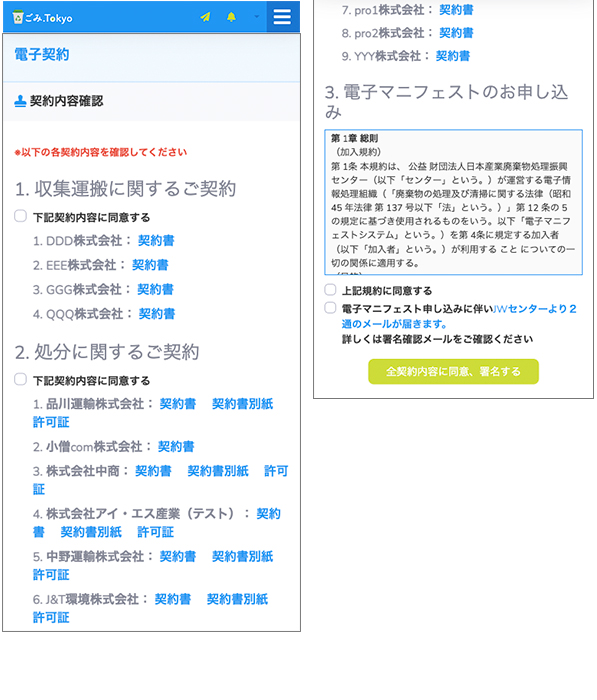The height and width of the screenshot is (700, 597).
Task: Open notifications bell icon
Action: tap(231, 17)
